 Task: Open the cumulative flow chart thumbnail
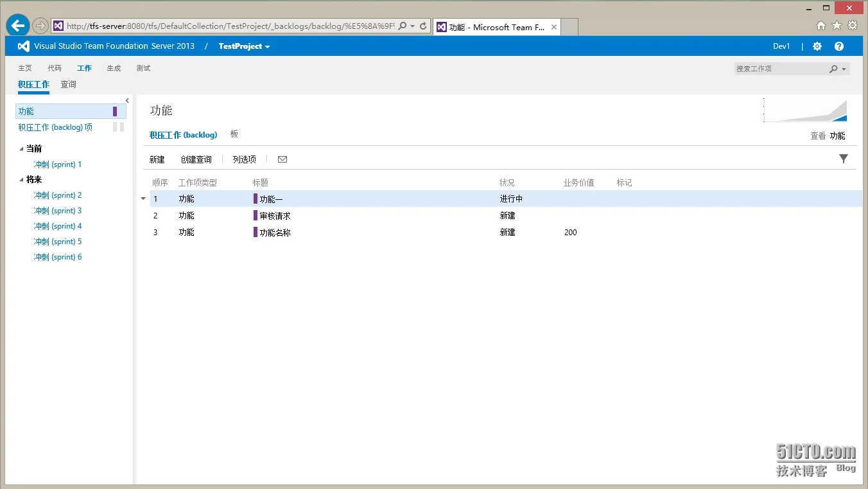[x=805, y=111]
